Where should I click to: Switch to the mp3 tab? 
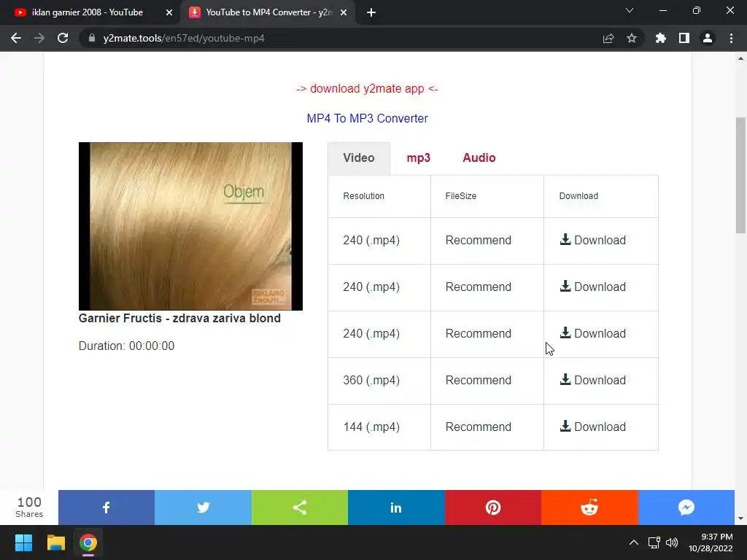418,158
